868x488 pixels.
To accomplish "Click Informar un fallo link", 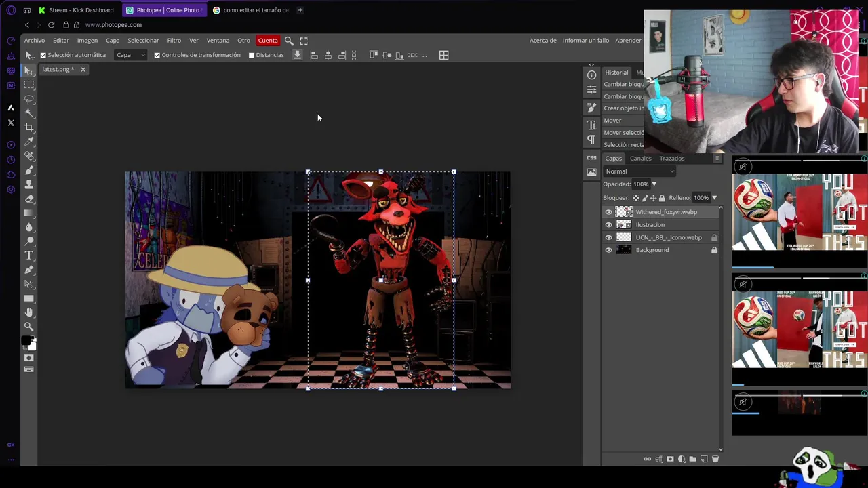I will pyautogui.click(x=586, y=41).
